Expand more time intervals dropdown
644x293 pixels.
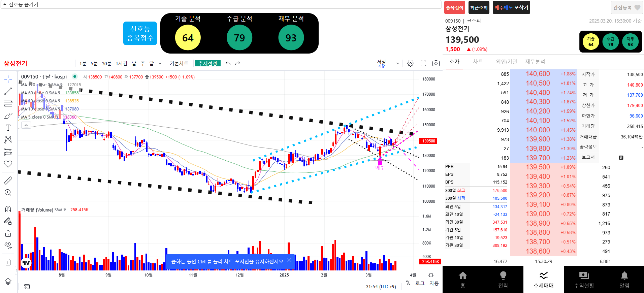tap(160, 63)
